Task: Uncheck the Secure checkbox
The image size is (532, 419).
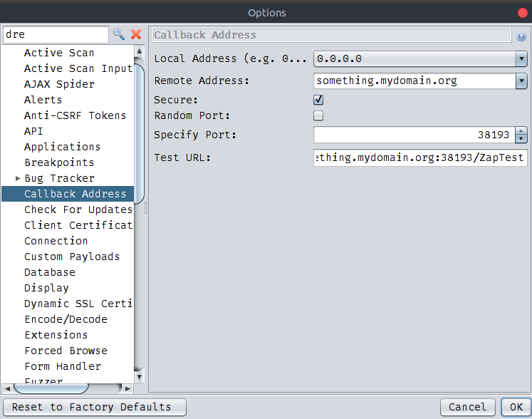Action: 318,100
